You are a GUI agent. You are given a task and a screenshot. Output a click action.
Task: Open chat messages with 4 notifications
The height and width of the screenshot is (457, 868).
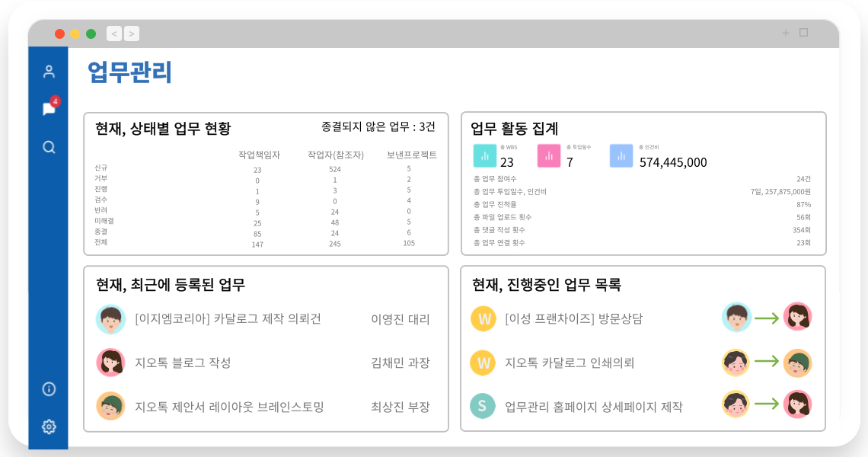(49, 109)
